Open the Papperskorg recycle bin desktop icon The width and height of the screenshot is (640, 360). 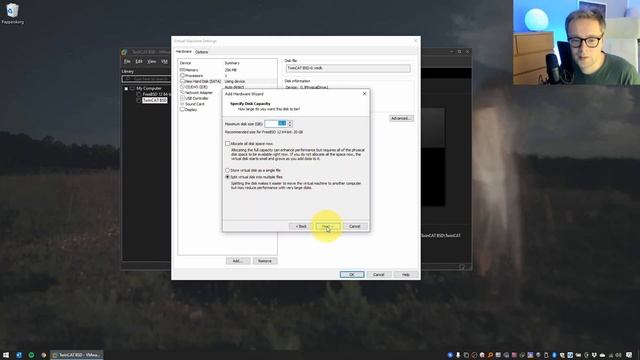click(x=12, y=13)
